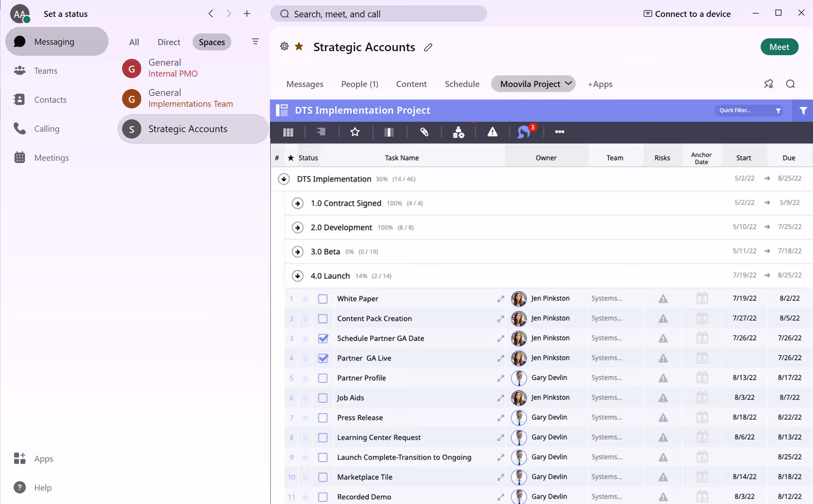Switch to the Content tab
This screenshot has height=504, width=813.
click(x=411, y=84)
